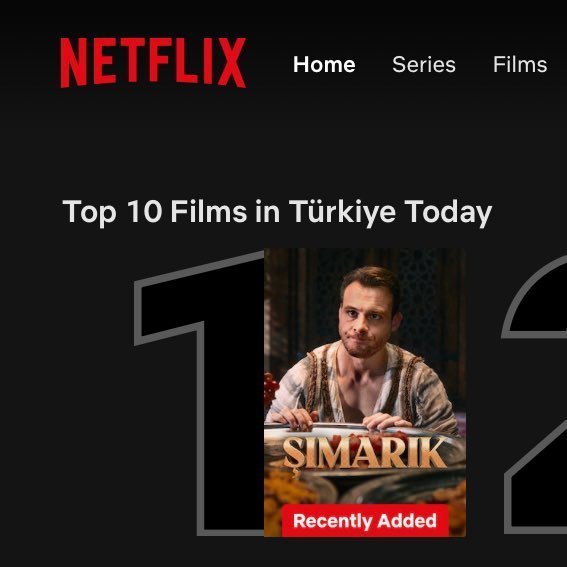Click the red grapes on the poster
The image size is (567, 567).
(270, 389)
